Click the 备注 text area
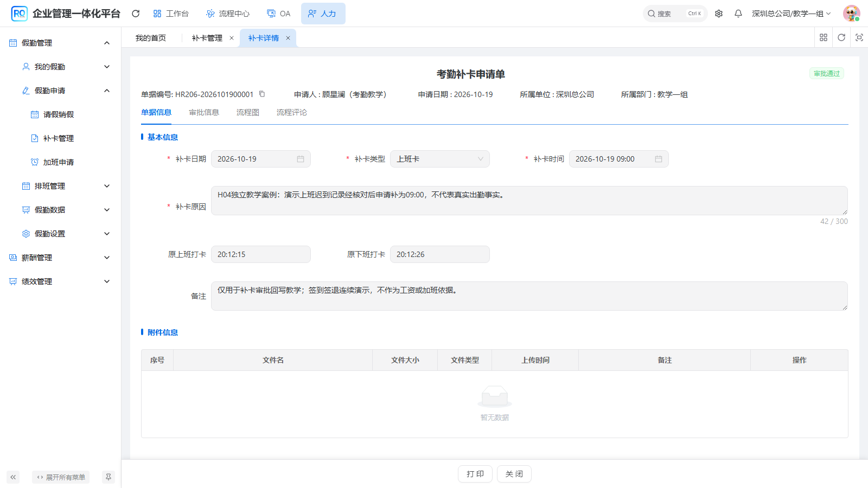Viewport: 868px width, 488px height. [529, 296]
